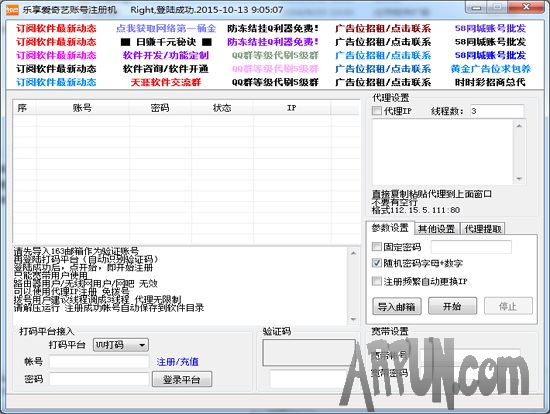Click the 线程数 input field
This screenshot has height=414, width=550.
497,111
